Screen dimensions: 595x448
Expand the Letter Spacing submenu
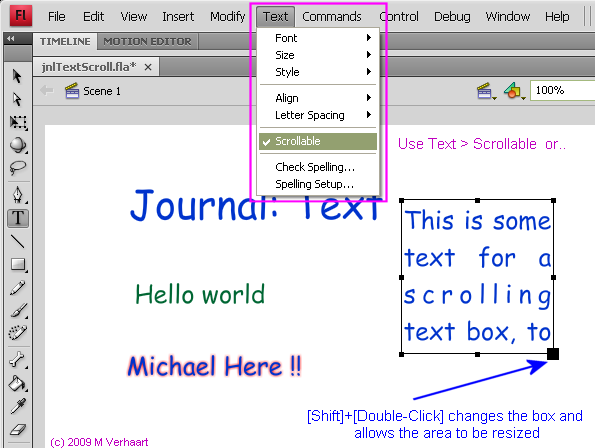click(318, 115)
